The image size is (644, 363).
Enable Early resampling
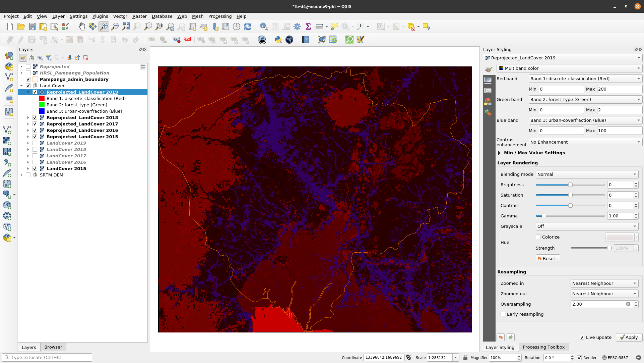503,314
